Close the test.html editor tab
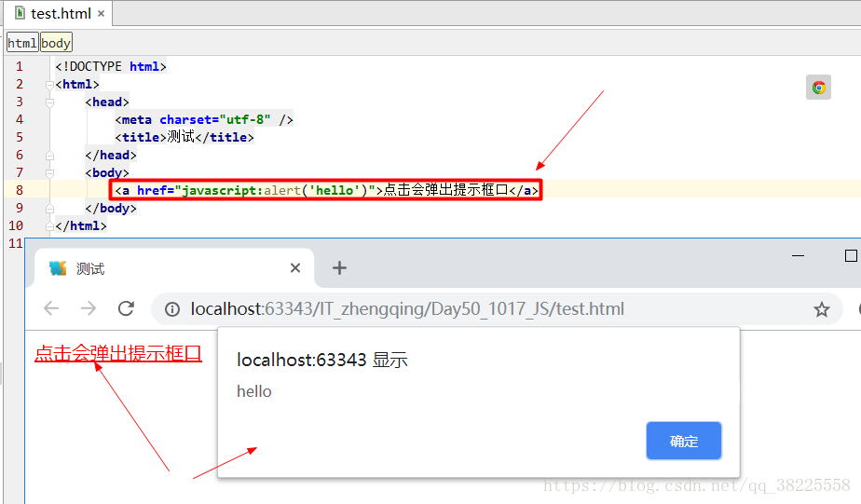The image size is (861, 504). (101, 14)
